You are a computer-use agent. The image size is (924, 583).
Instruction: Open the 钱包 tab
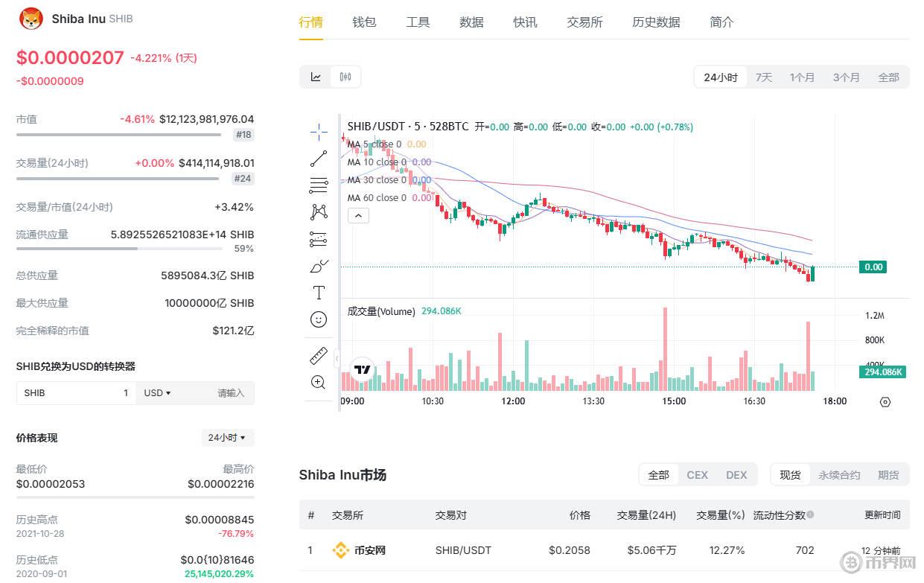coord(364,22)
